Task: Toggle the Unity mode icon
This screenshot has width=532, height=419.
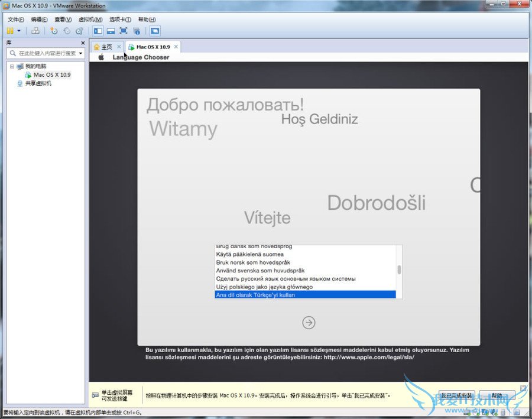Action: point(137,31)
